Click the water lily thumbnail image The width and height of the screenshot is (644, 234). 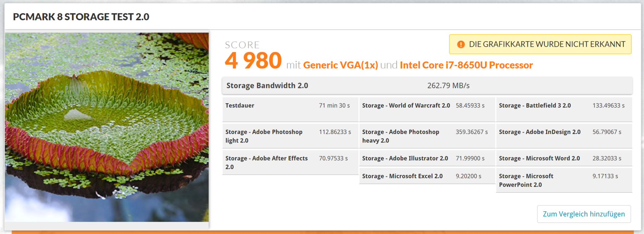107,127
